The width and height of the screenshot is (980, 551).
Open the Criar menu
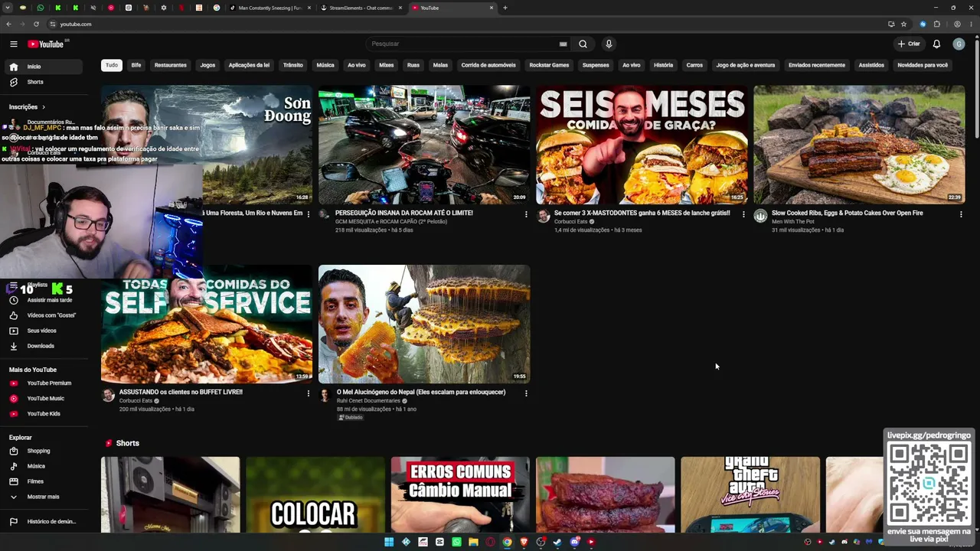pos(909,44)
